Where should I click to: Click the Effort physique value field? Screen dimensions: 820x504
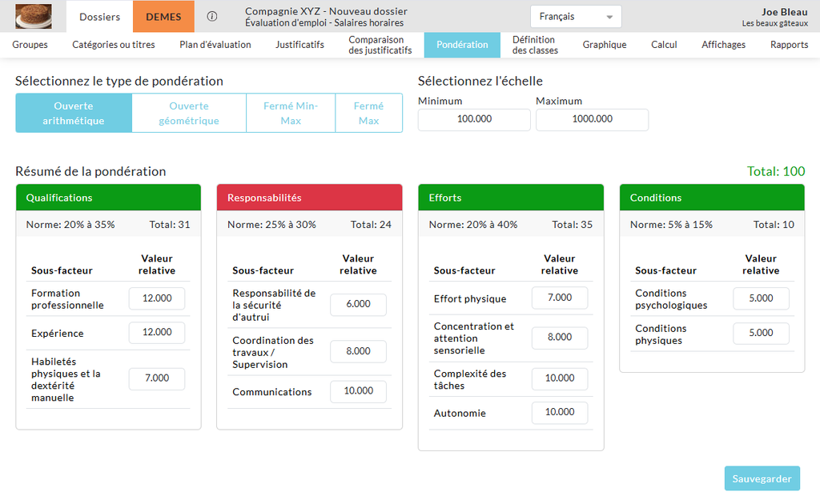560,298
